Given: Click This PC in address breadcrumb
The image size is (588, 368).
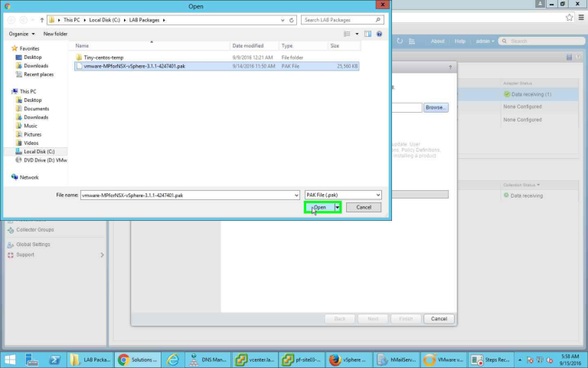Looking at the screenshot, I should [x=72, y=20].
